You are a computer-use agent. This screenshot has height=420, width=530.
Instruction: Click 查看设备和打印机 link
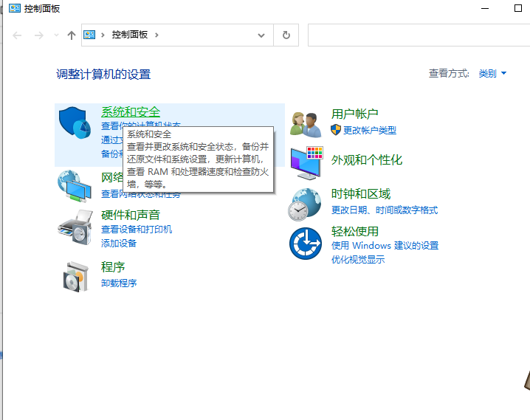pyautogui.click(x=137, y=230)
